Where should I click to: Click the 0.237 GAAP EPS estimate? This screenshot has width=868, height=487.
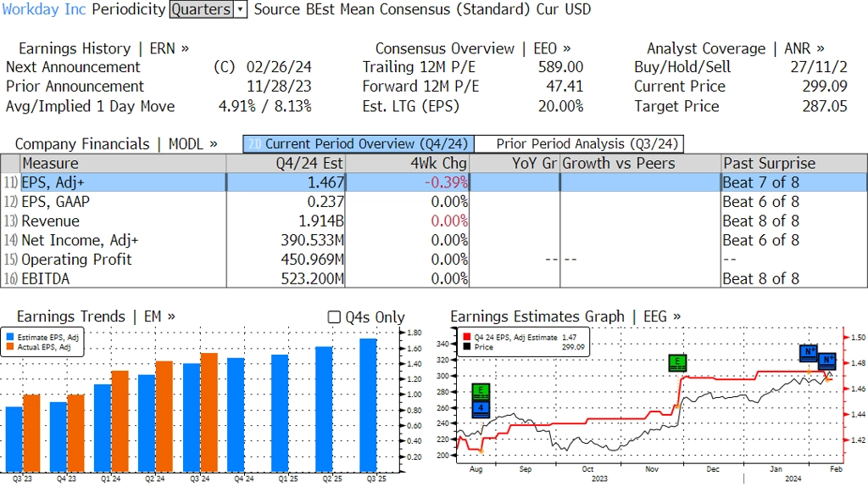pos(325,202)
